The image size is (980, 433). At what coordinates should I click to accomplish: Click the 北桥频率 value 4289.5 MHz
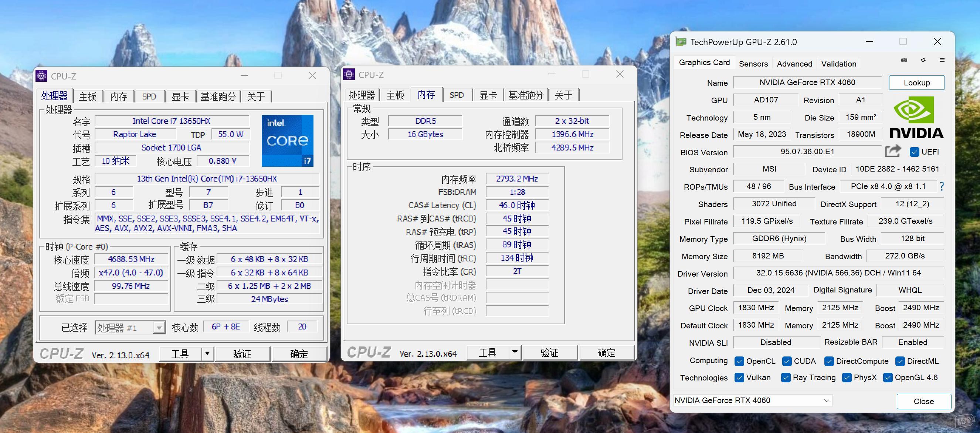(572, 148)
